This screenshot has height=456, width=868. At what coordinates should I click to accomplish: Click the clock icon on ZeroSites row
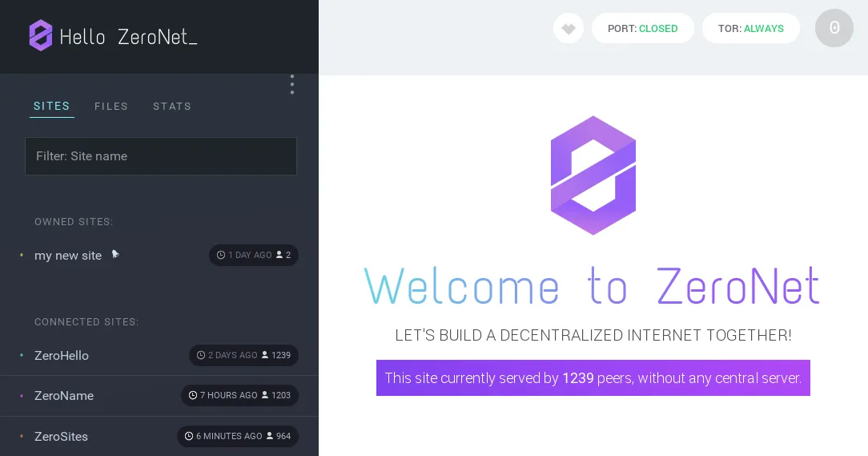point(189,436)
